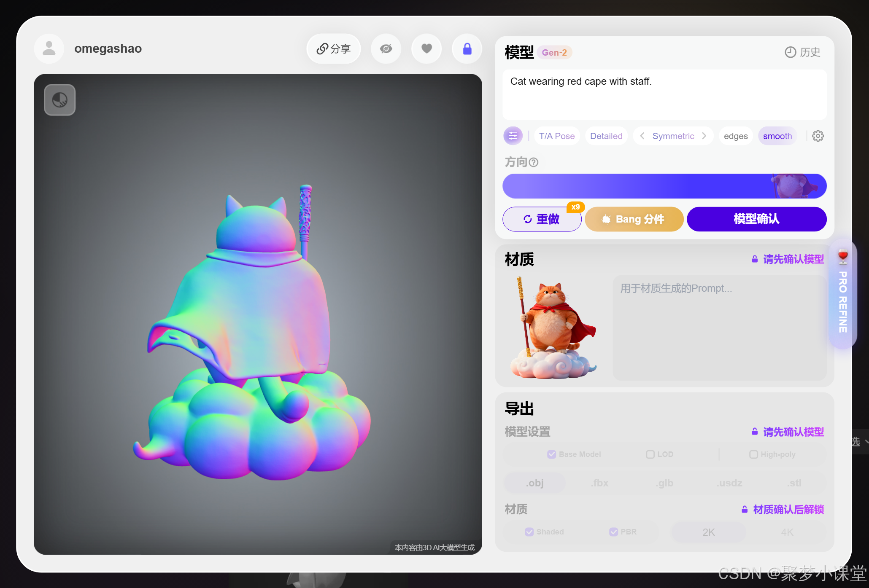Click the share link button
The width and height of the screenshot is (869, 588).
[333, 49]
